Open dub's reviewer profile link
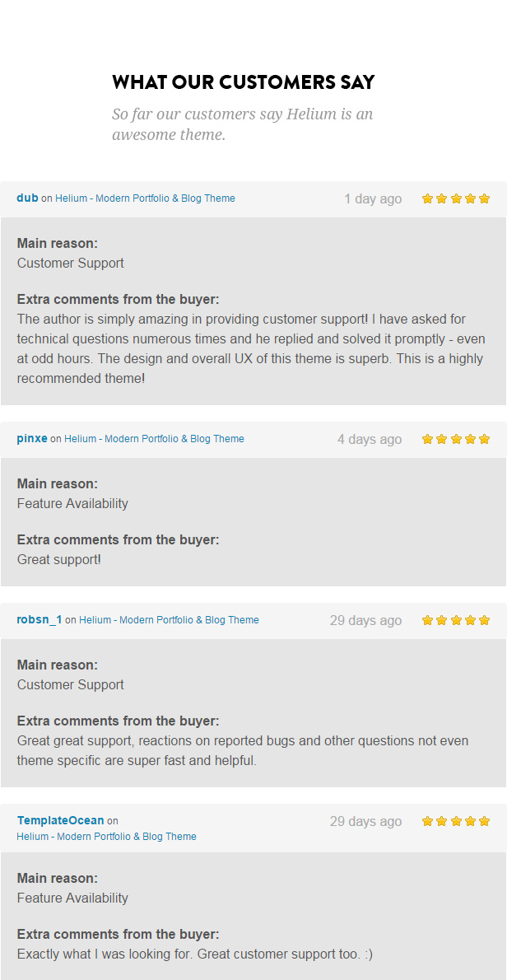The height and width of the screenshot is (980, 507). tap(27, 198)
